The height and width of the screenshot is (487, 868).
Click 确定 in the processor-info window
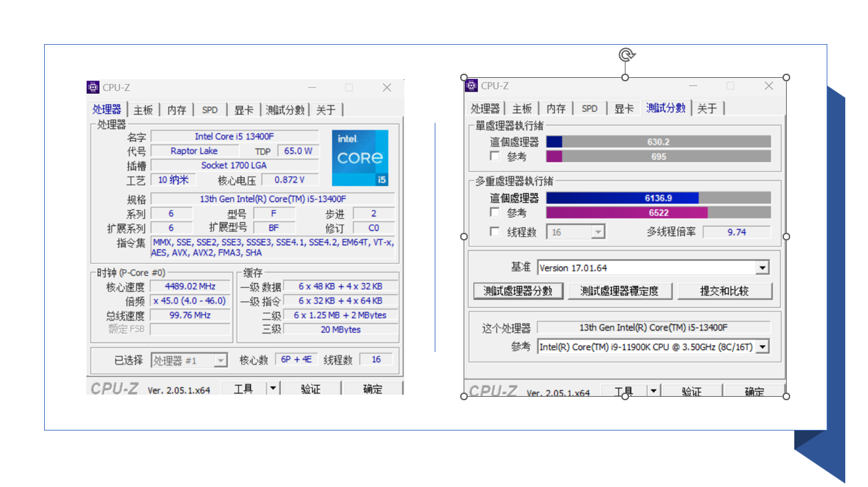373,388
